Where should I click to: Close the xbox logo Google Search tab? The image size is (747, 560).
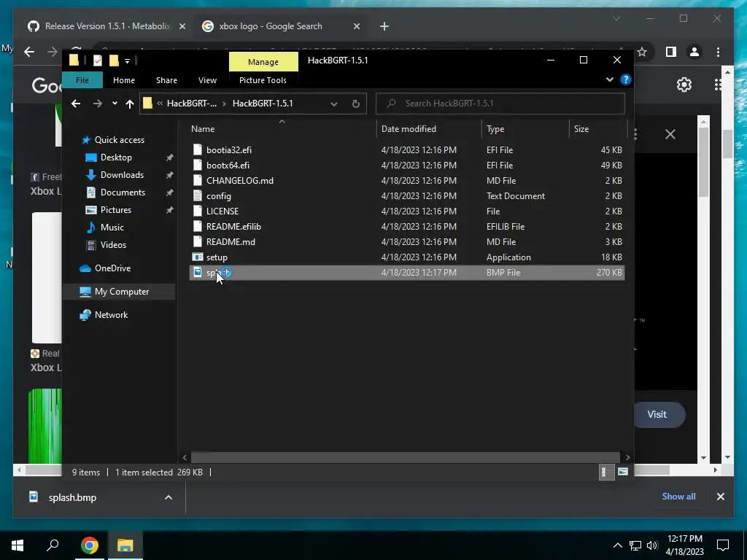[x=356, y=26]
